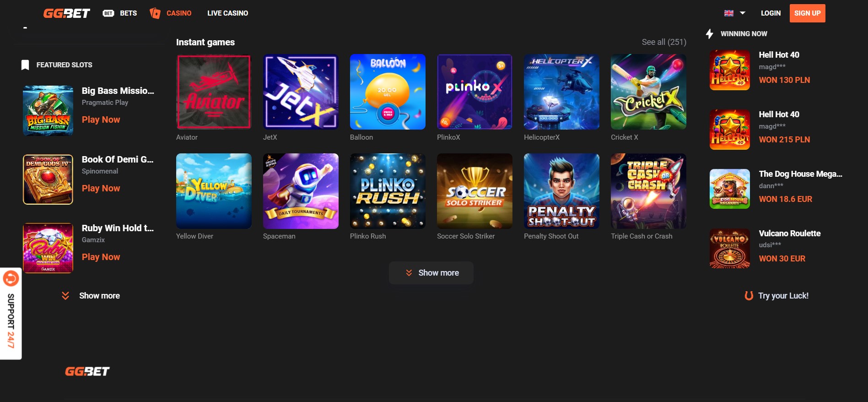Click the LOGIN link
Screen dimensions: 868x402
(x=771, y=13)
